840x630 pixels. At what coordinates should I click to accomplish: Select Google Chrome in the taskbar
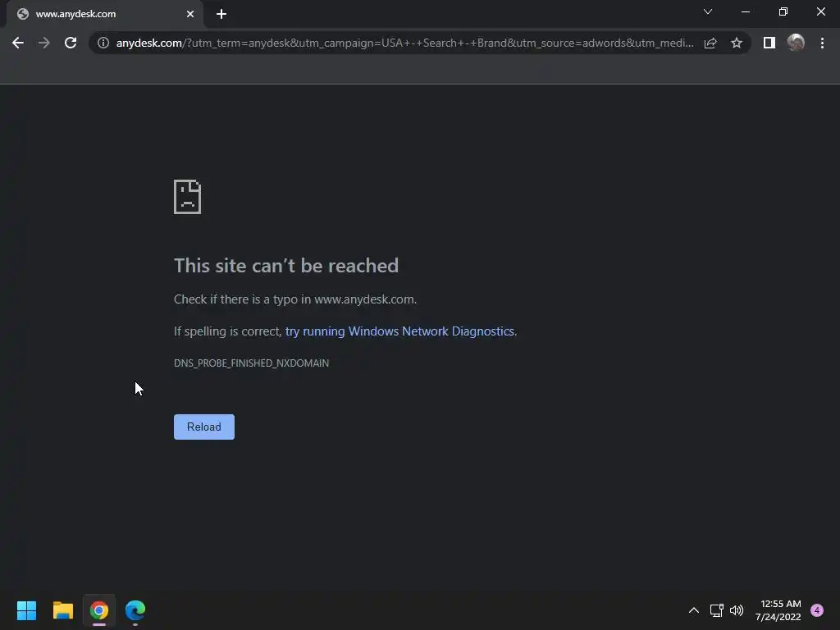tap(99, 610)
